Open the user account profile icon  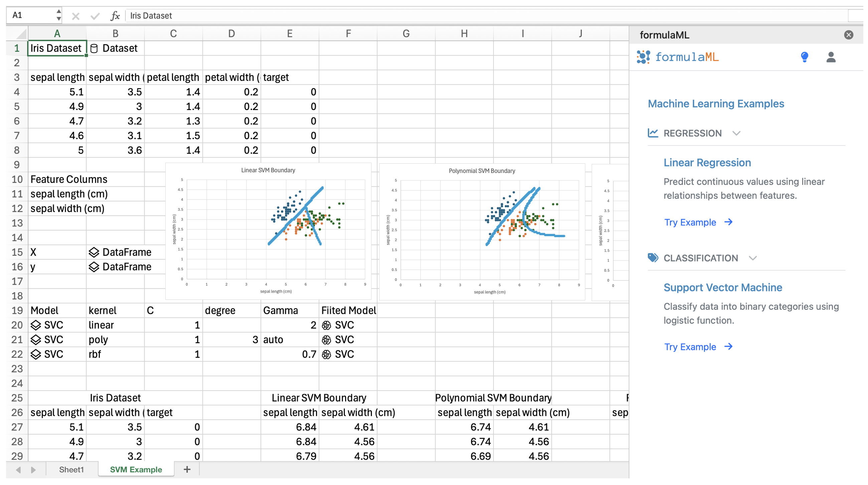(831, 57)
